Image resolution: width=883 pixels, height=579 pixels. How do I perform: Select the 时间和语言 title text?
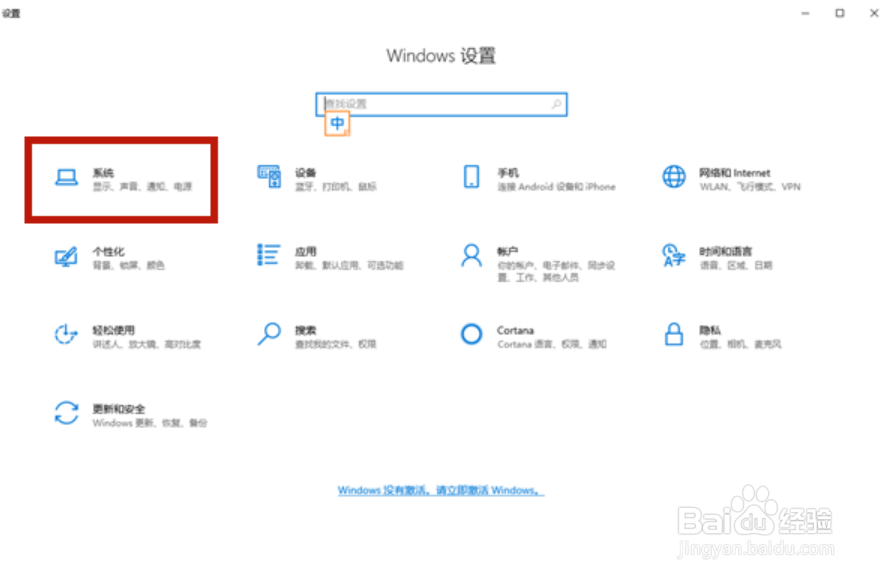pyautogui.click(x=725, y=252)
